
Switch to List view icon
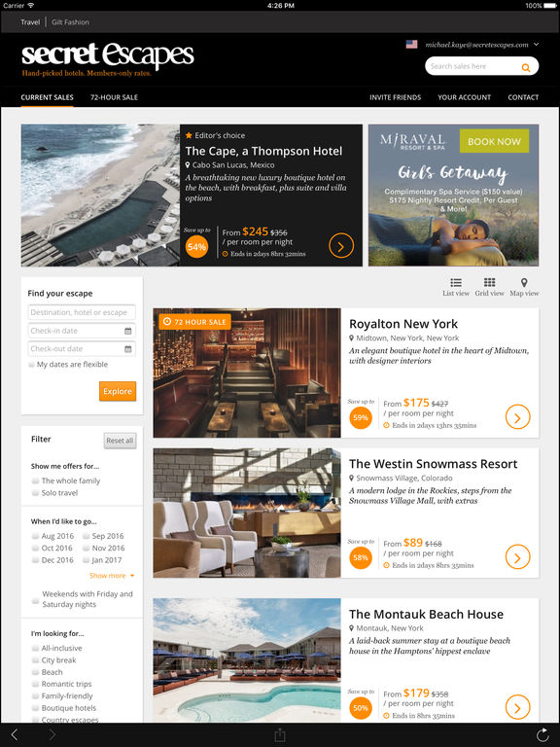[456, 282]
